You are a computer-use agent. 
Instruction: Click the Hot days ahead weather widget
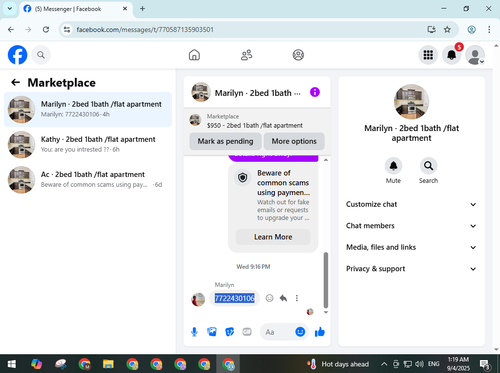[x=338, y=364]
